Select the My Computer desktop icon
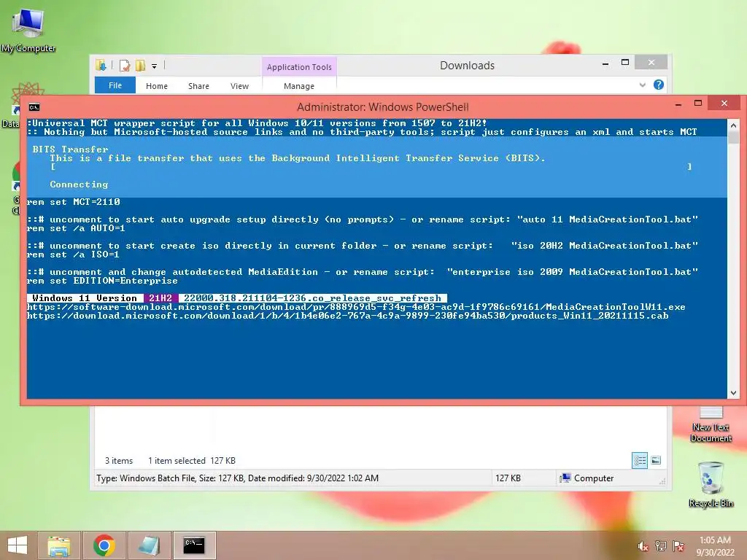The height and width of the screenshot is (560, 747). 28,30
